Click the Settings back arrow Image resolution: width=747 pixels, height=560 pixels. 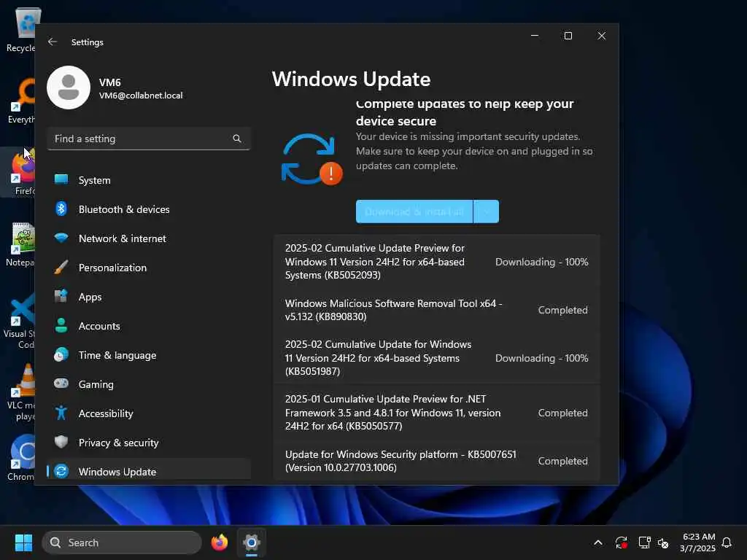pyautogui.click(x=53, y=42)
